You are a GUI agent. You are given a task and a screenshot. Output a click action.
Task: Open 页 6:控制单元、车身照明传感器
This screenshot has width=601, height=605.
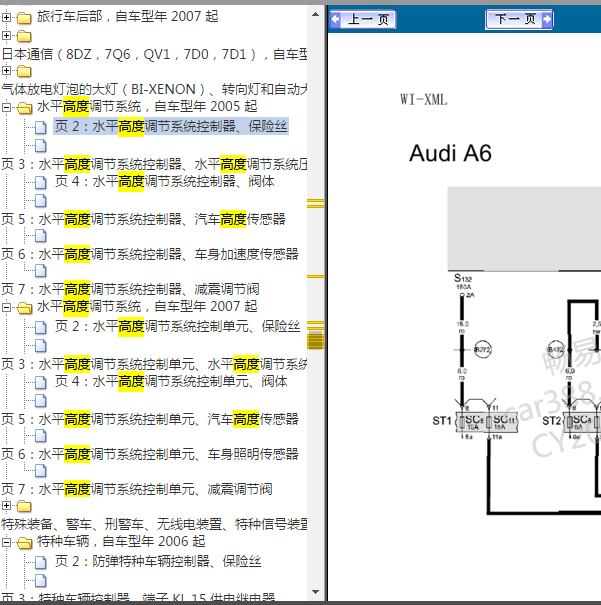[x=150, y=454]
